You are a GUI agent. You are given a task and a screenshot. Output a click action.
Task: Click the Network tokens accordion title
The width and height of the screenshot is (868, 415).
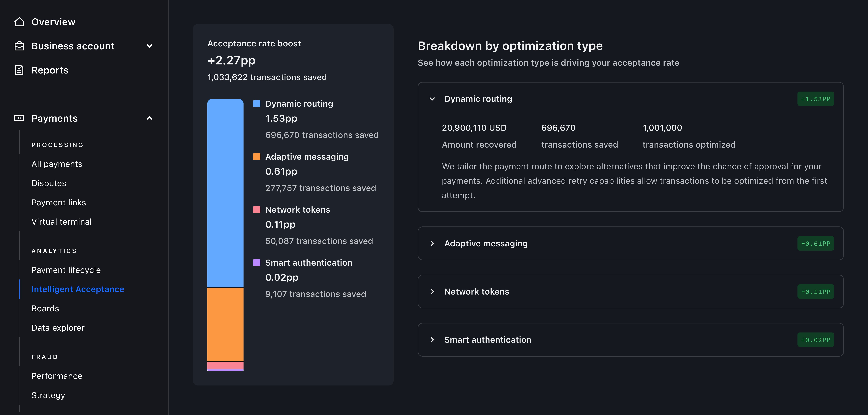[476, 292]
